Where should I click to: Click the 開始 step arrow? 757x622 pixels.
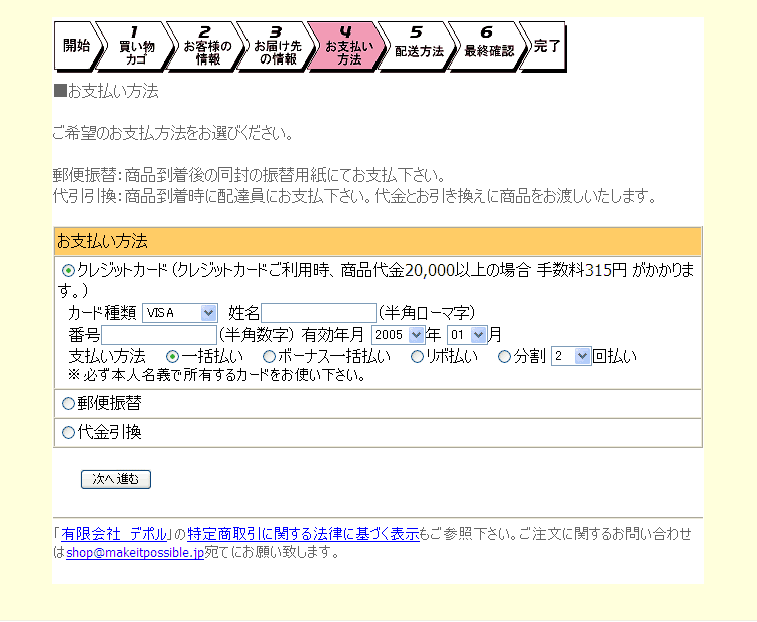coord(76,46)
